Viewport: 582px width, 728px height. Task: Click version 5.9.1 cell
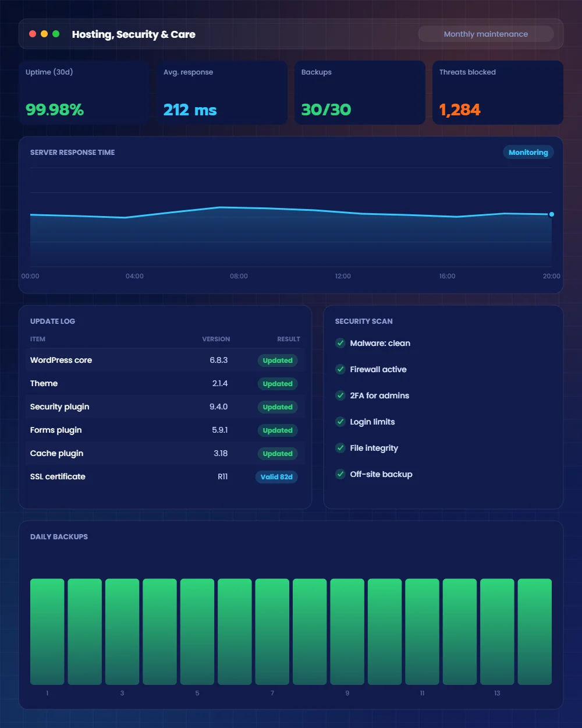point(220,430)
